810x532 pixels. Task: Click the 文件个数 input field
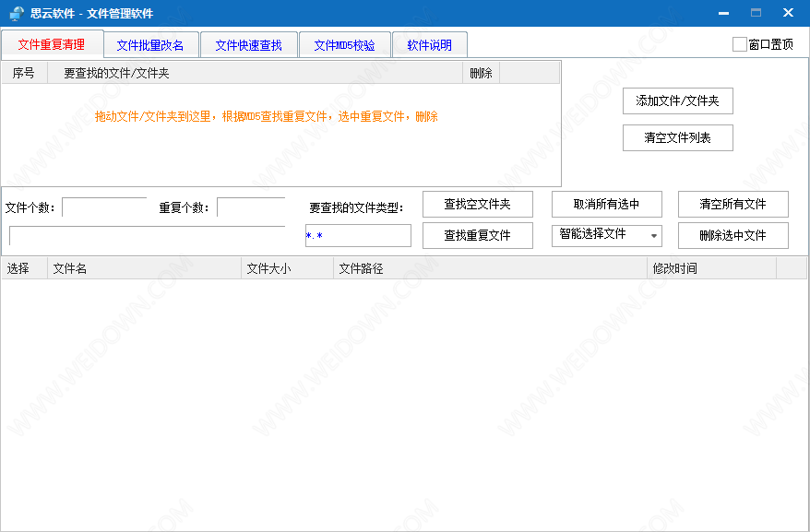(104, 207)
